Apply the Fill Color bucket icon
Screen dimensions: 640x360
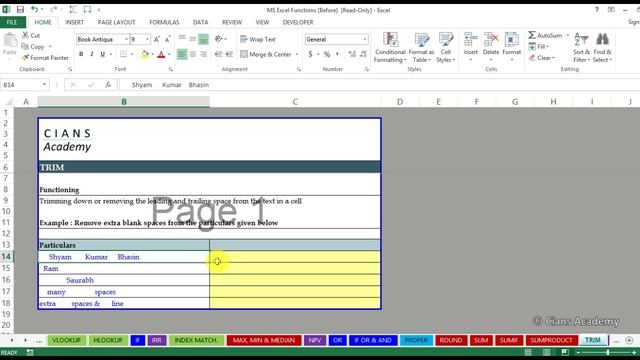click(144, 54)
